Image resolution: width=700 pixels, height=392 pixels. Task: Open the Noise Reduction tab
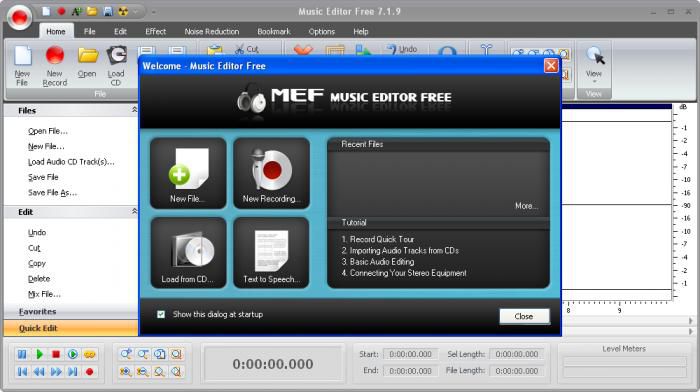(212, 32)
